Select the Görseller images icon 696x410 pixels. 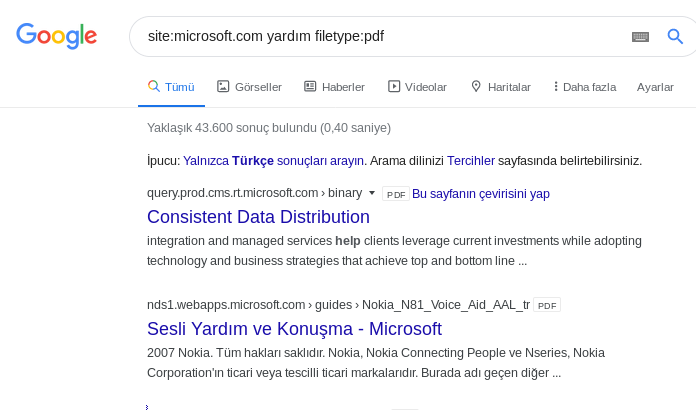pyautogui.click(x=223, y=87)
